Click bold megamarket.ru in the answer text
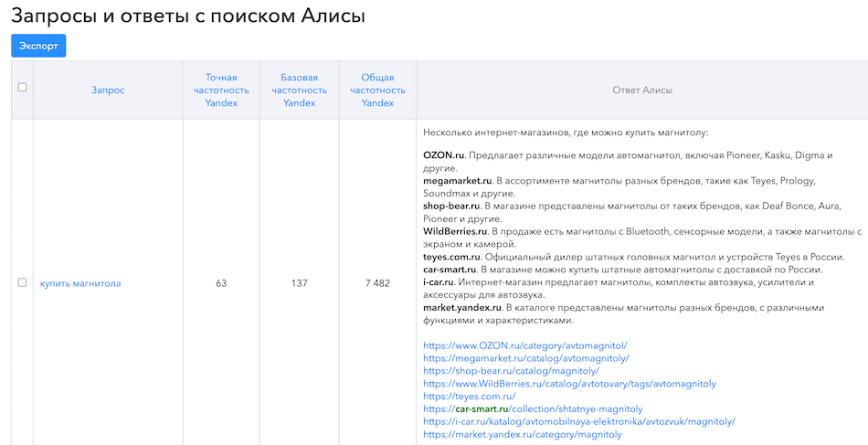Viewport: 868px width, 445px height. (458, 181)
